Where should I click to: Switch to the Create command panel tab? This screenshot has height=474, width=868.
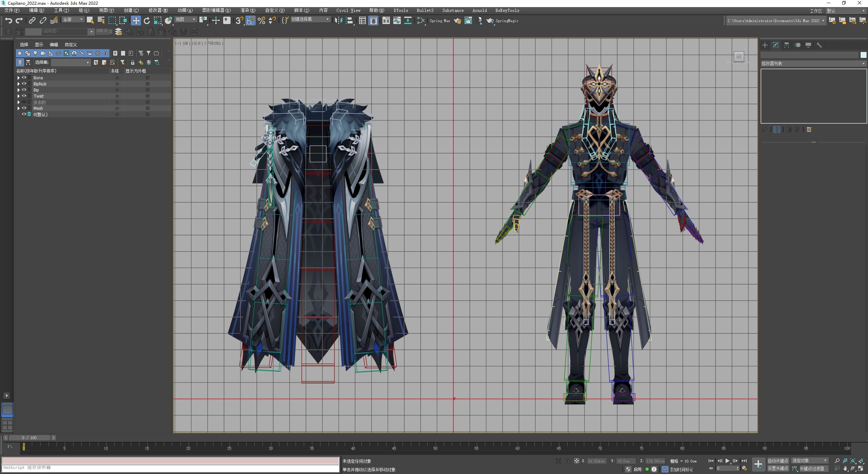pyautogui.click(x=765, y=45)
